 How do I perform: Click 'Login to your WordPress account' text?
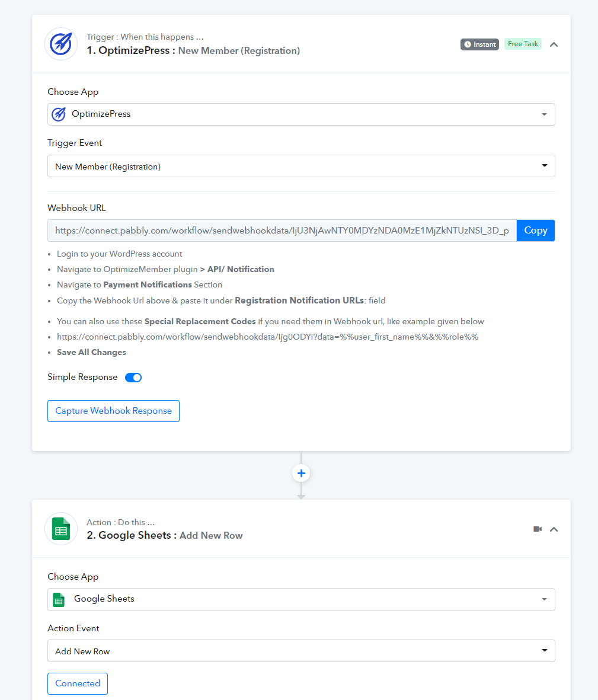[x=120, y=254]
